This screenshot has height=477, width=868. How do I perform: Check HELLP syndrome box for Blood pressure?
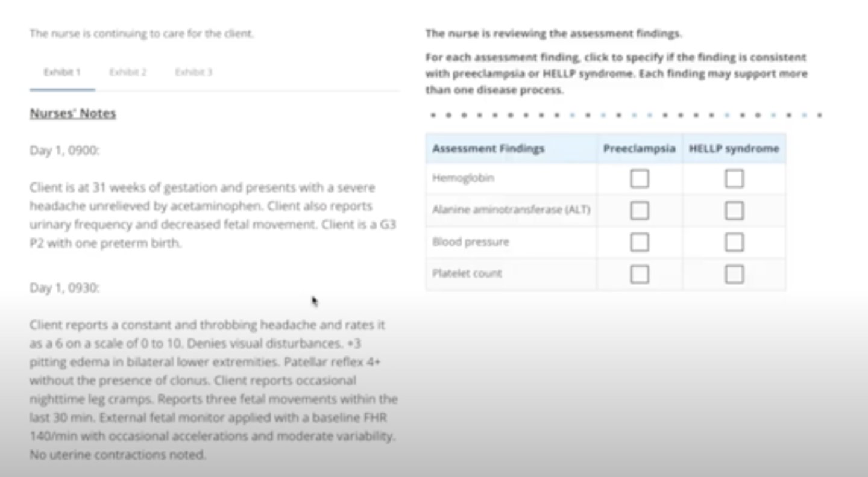[x=734, y=242]
